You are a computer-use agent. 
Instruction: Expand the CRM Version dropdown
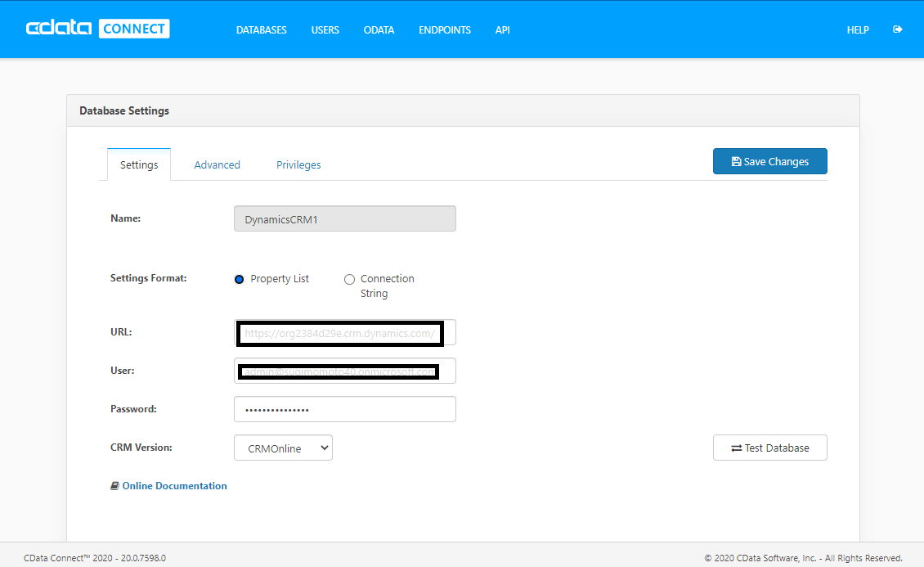284,448
